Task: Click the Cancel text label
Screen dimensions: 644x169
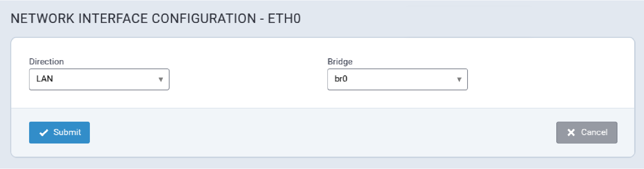Action: coord(594,132)
